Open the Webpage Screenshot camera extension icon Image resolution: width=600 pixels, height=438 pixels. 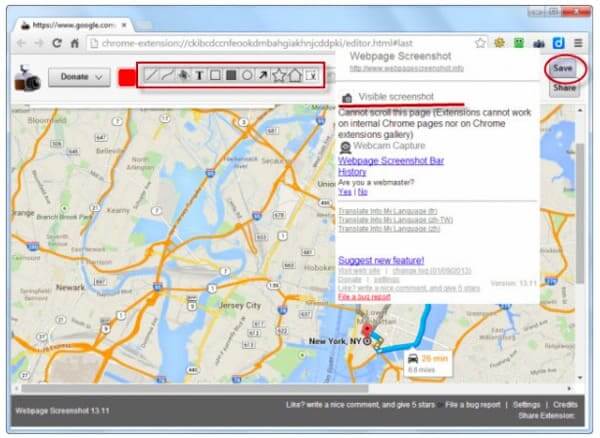[539, 43]
